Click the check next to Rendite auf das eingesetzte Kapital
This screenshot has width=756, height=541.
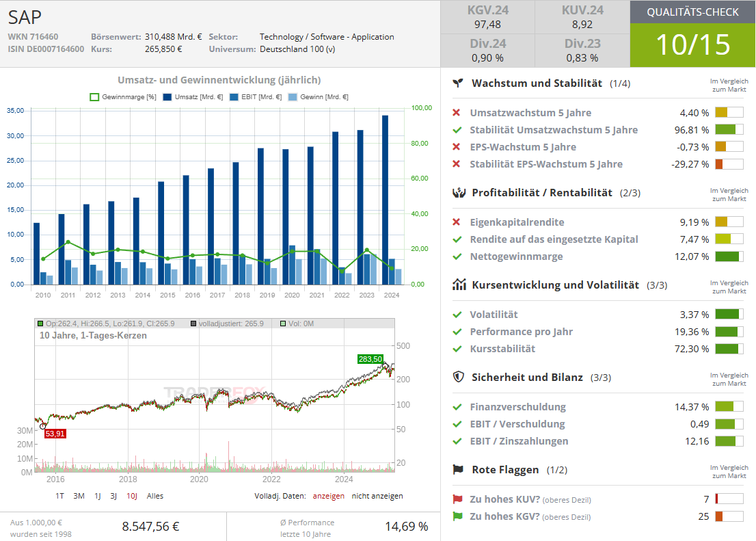tap(457, 239)
